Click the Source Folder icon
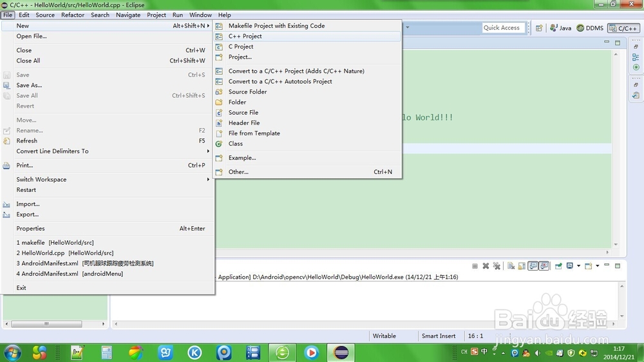 tap(220, 91)
